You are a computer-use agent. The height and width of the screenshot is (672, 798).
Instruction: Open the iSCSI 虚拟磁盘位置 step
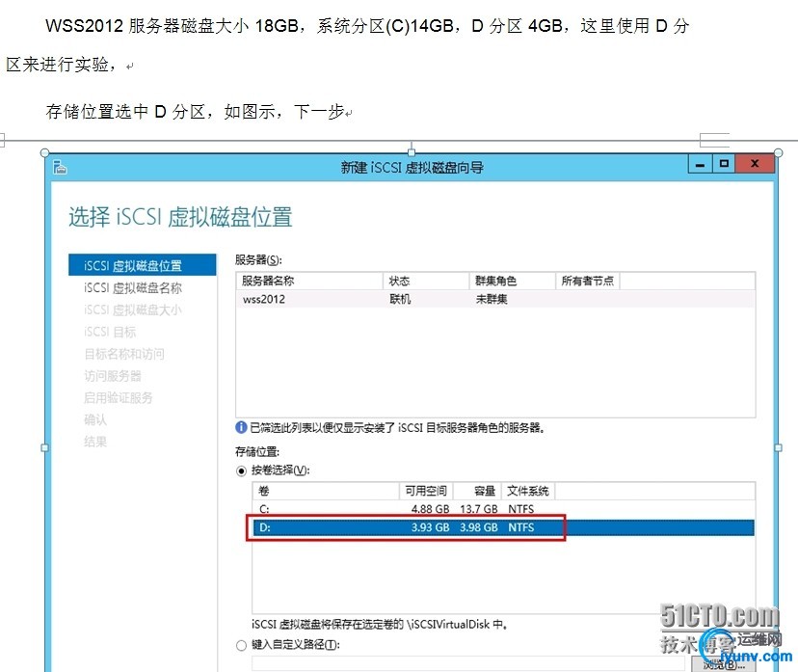click(142, 265)
